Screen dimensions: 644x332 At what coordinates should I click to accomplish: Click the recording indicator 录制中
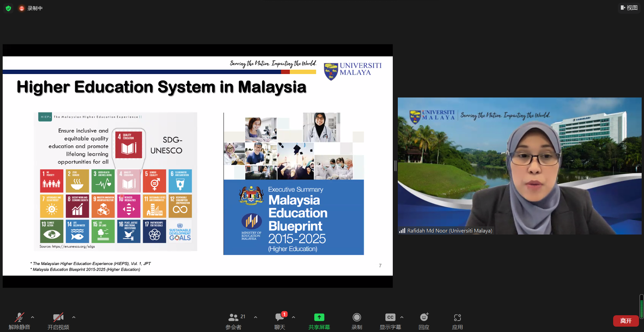[31, 8]
